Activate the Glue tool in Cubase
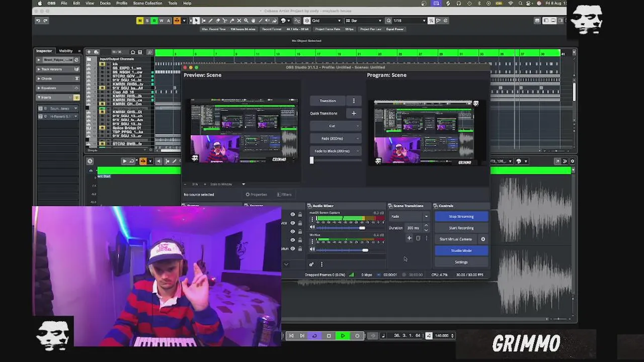Screen dimensions: 644x362 [232, 21]
